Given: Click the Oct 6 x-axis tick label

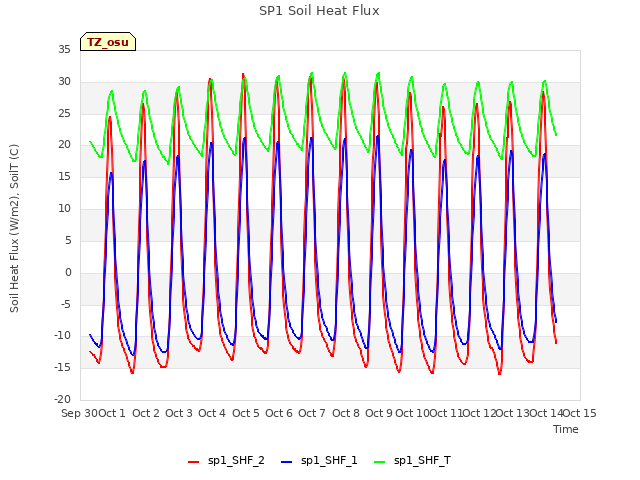Looking at the screenshot, I should (x=279, y=413).
